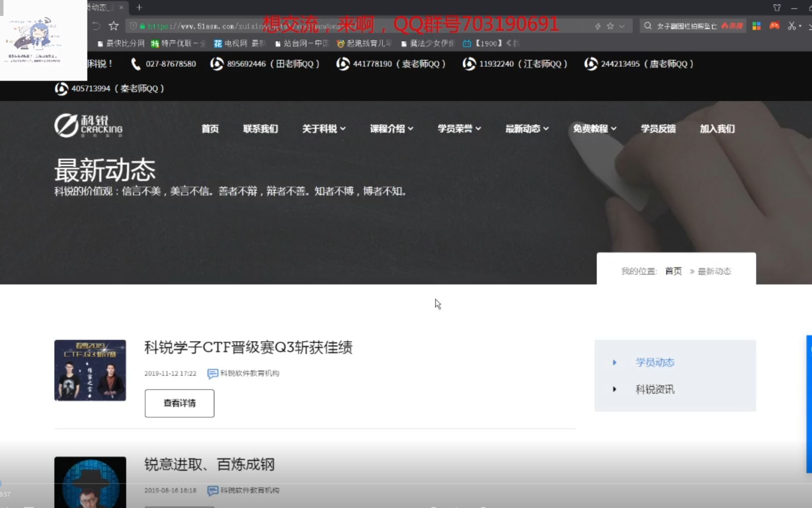This screenshot has width=812, height=508.
Task: Open bookmark 站台网-中国
Action: (x=302, y=43)
